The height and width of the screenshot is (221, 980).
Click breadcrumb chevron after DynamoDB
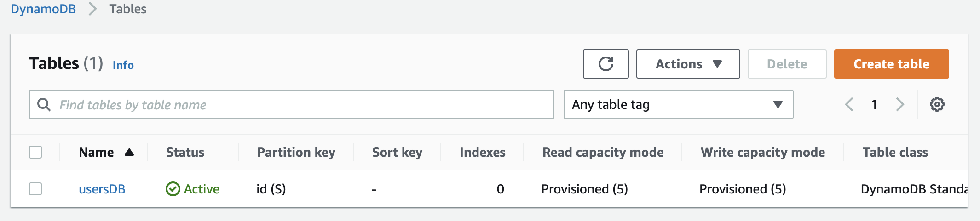[x=93, y=9]
